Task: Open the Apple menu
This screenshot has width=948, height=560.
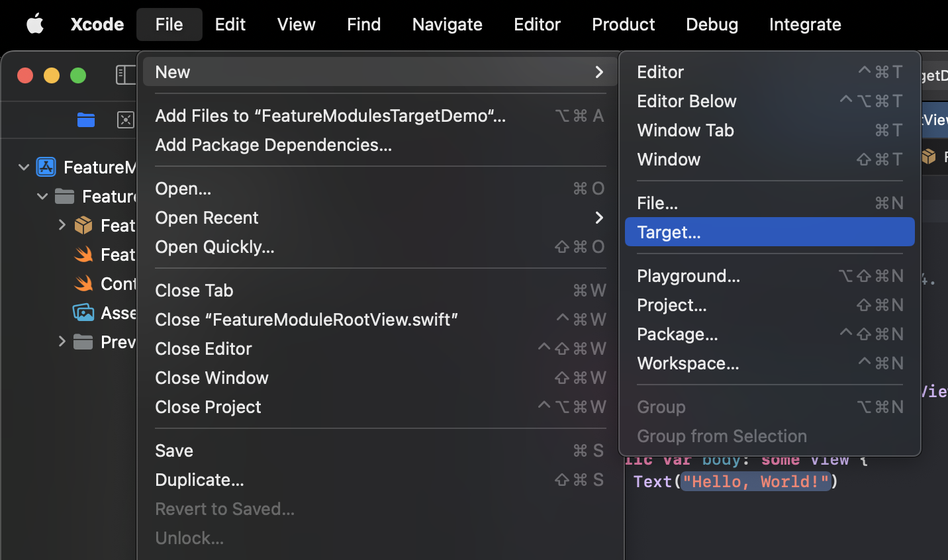Action: pos(35,24)
